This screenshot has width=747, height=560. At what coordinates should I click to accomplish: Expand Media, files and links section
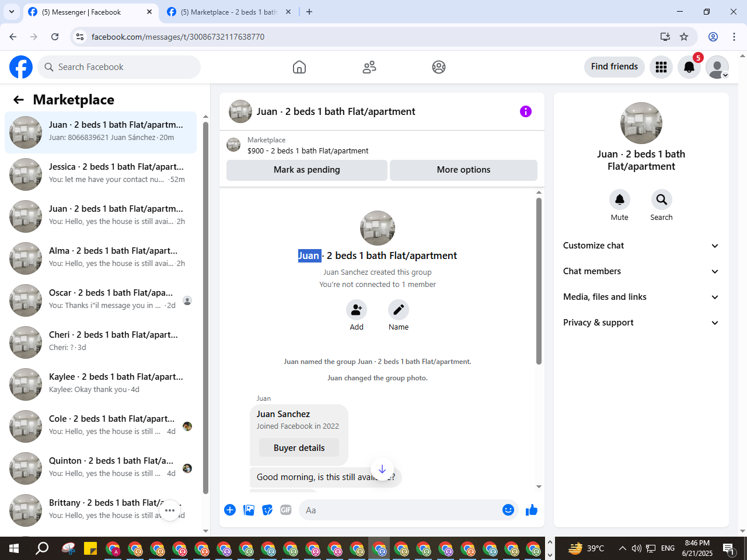[x=641, y=297]
